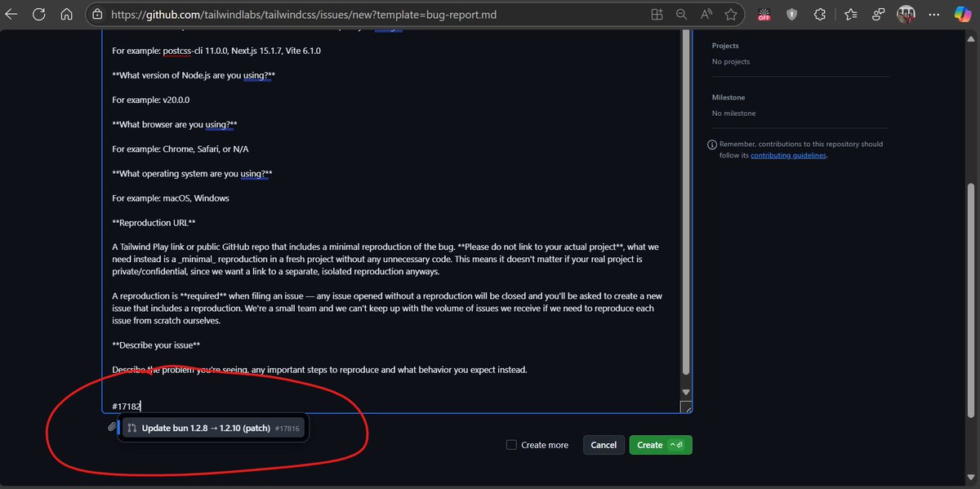Click pull request icon in suggestion
This screenshot has height=489, width=980.
[131, 428]
